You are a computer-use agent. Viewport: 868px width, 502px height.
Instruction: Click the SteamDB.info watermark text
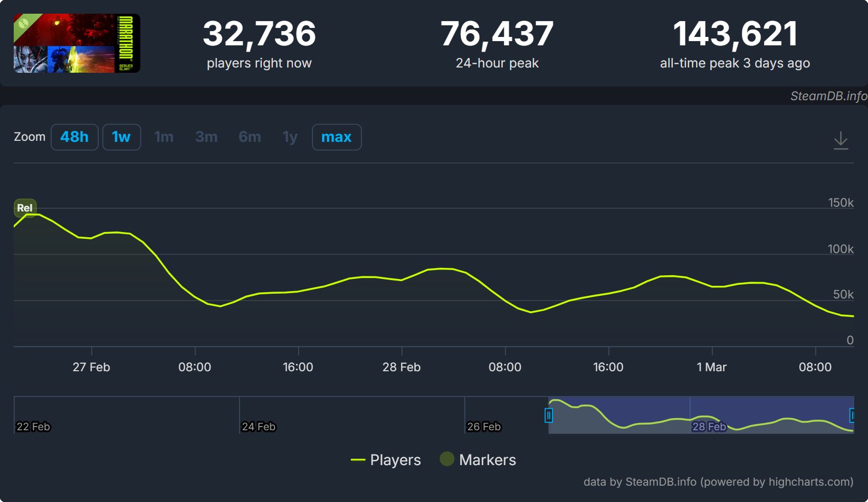point(828,96)
